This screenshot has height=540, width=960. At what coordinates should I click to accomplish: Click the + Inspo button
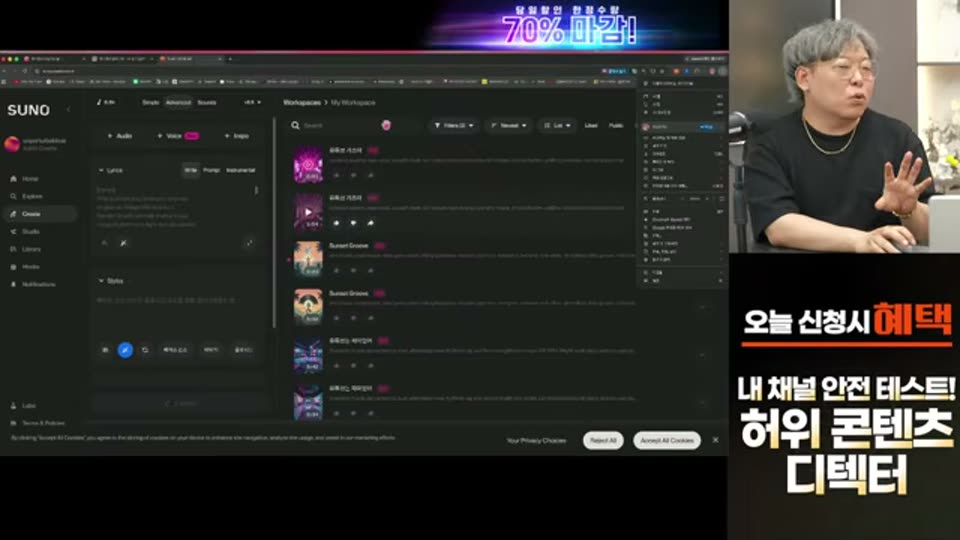pos(236,136)
